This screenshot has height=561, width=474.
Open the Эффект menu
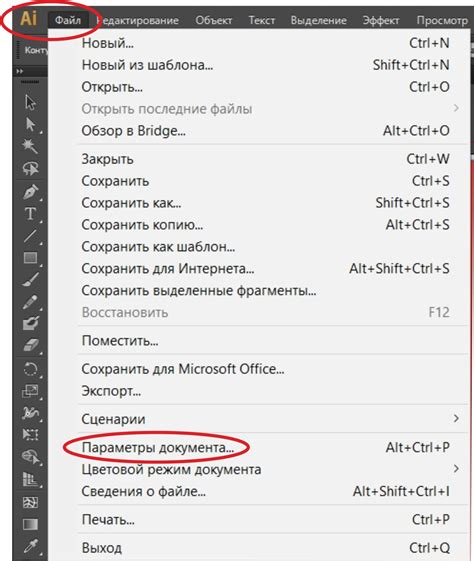(x=381, y=20)
